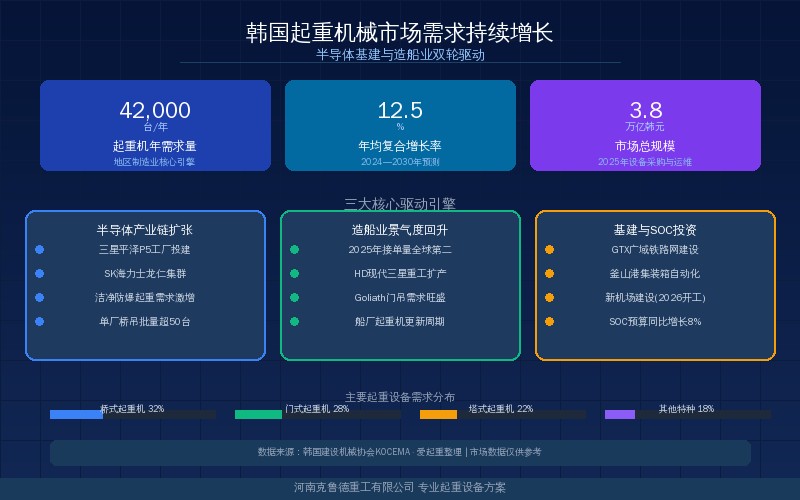Click the text SOC预算同比增长8%
Image resolution: width=800 pixels, height=500 pixels.
coord(655,321)
